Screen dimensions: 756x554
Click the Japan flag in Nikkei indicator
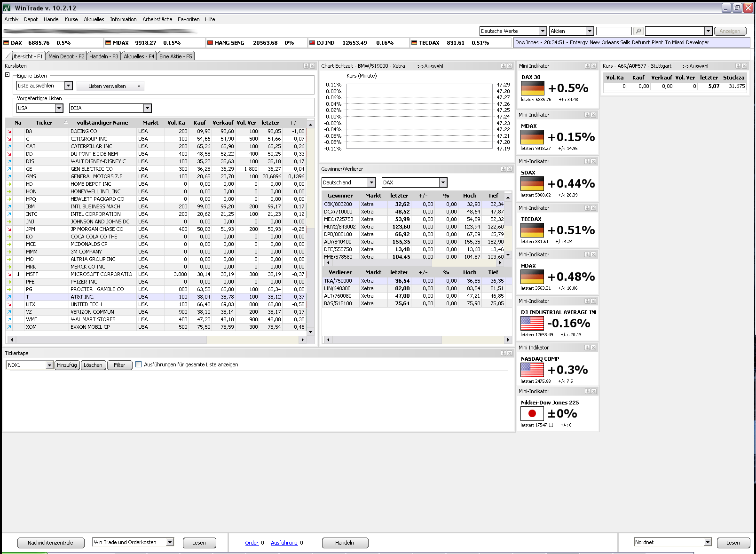click(532, 414)
